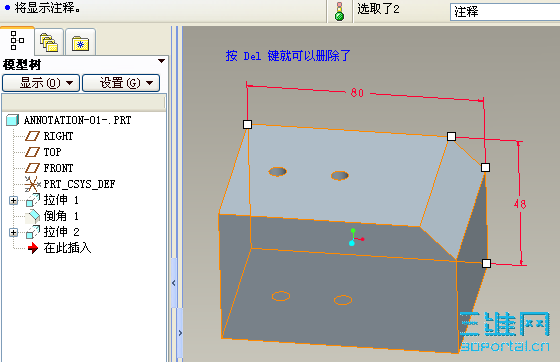The image size is (560, 362).
Task: Click the top-left corner annotation handle
Action: click(247, 125)
